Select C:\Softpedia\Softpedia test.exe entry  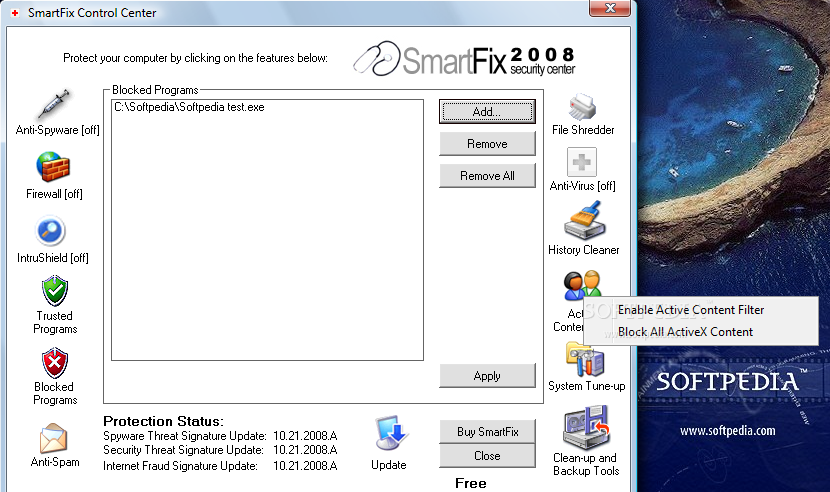click(189, 107)
